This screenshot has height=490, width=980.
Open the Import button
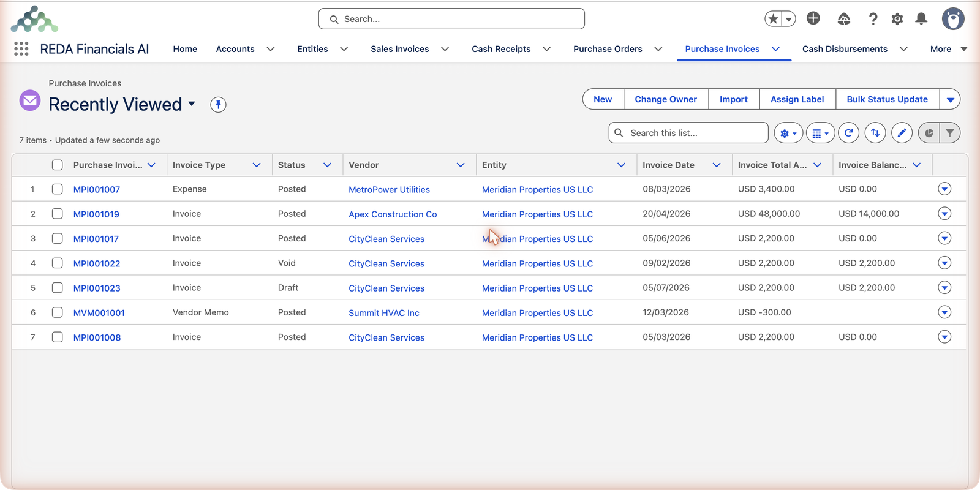(x=734, y=99)
